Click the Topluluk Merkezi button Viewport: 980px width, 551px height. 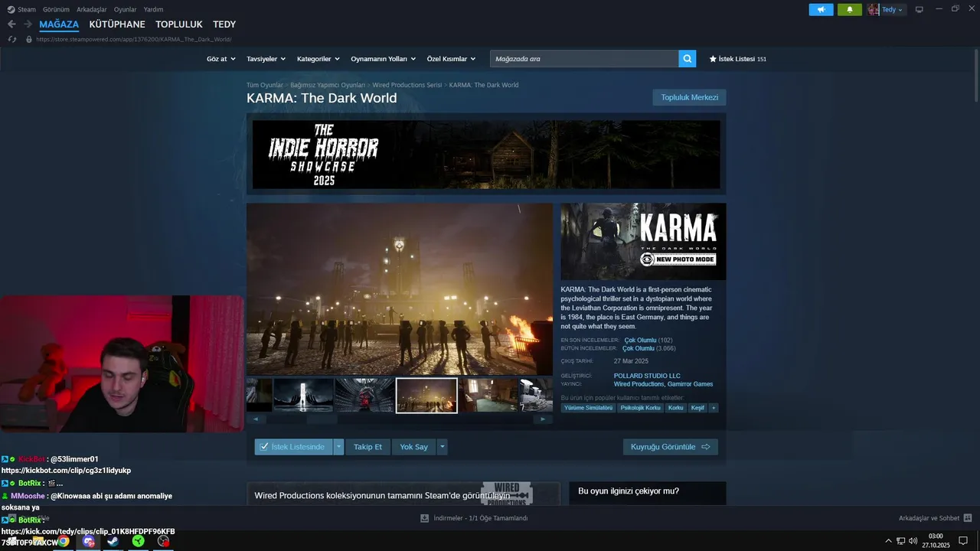689,97
